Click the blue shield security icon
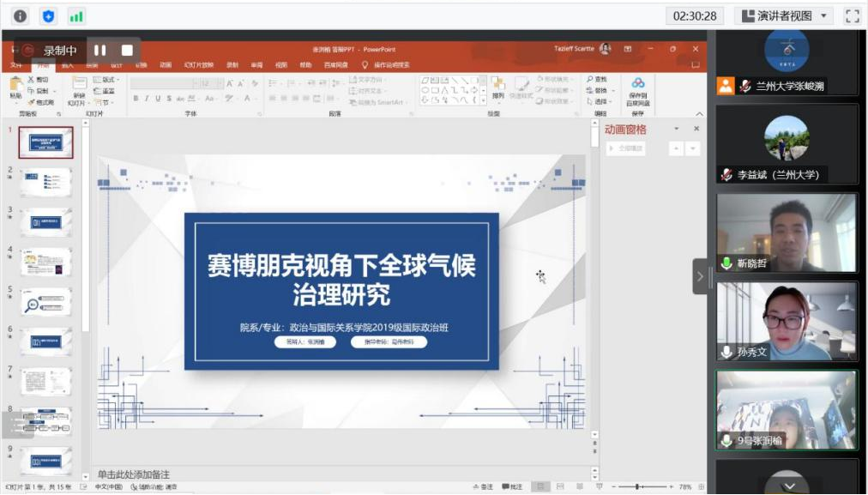This screenshot has width=868, height=495. (48, 16)
